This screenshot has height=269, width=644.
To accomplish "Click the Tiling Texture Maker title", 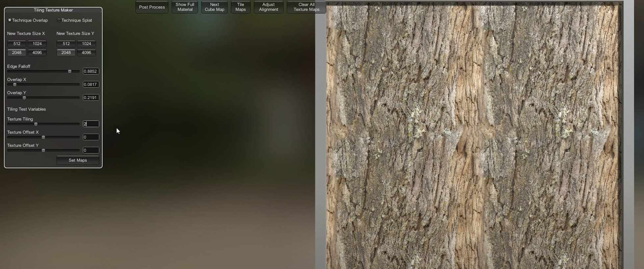I will (53, 10).
